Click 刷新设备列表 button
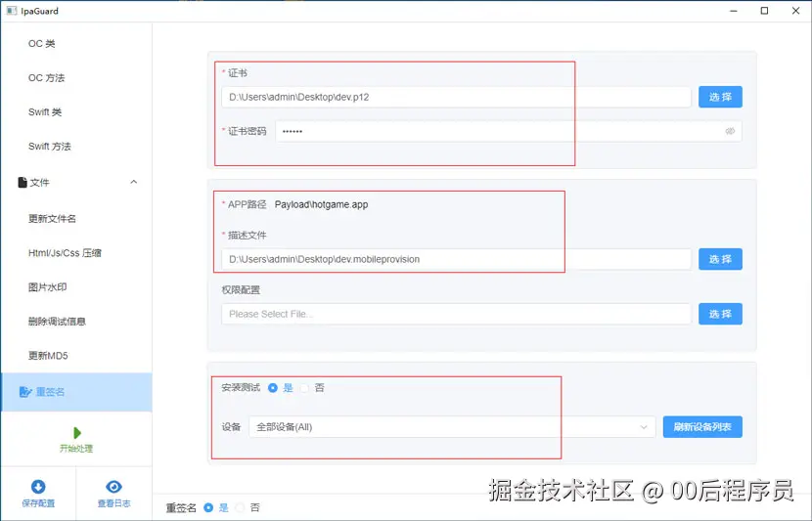The height and width of the screenshot is (521, 812). pos(702,427)
